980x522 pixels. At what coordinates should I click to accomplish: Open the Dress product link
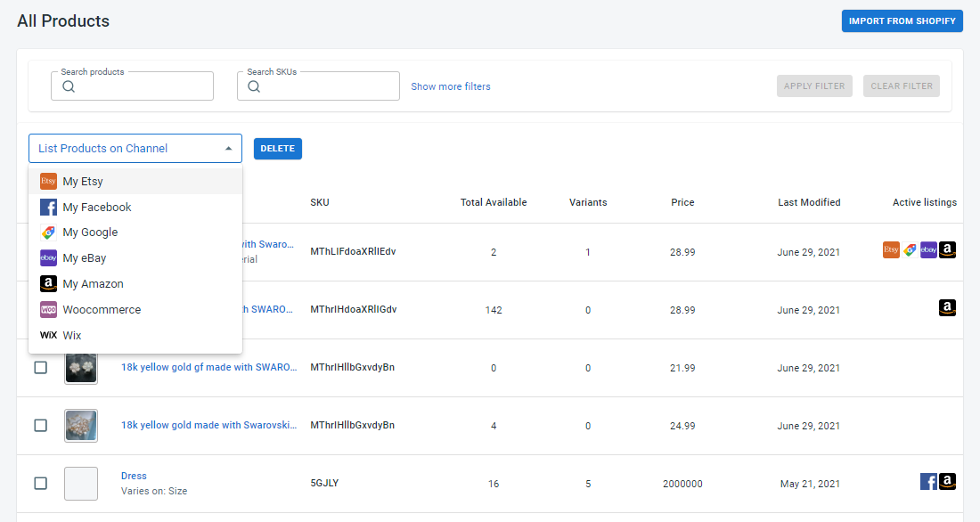coord(134,476)
